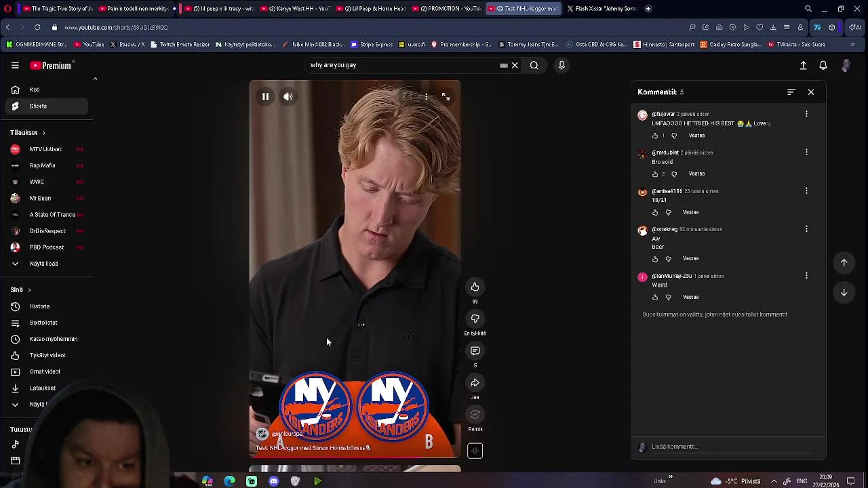Open the sound tile on the short
The width and height of the screenshot is (868, 488).
pos(475,451)
